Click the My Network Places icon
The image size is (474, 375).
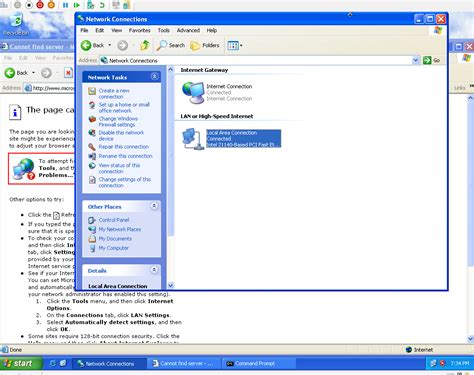pyautogui.click(x=92, y=229)
